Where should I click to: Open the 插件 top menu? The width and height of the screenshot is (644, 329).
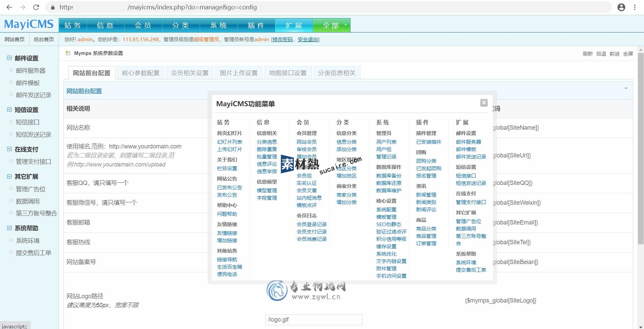point(256,25)
